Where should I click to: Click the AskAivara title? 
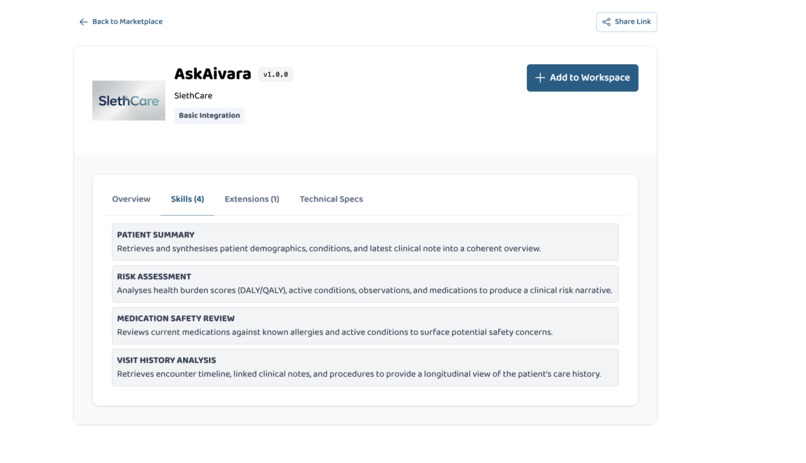[x=212, y=74]
